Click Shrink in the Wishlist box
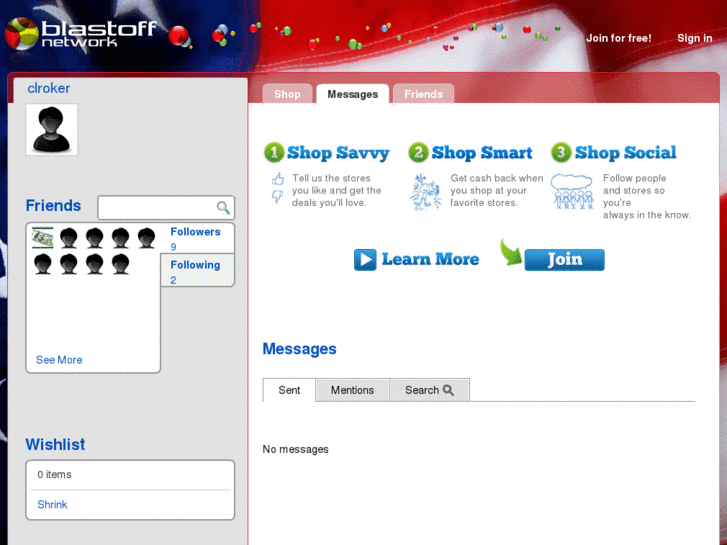727x545 pixels. (52, 505)
